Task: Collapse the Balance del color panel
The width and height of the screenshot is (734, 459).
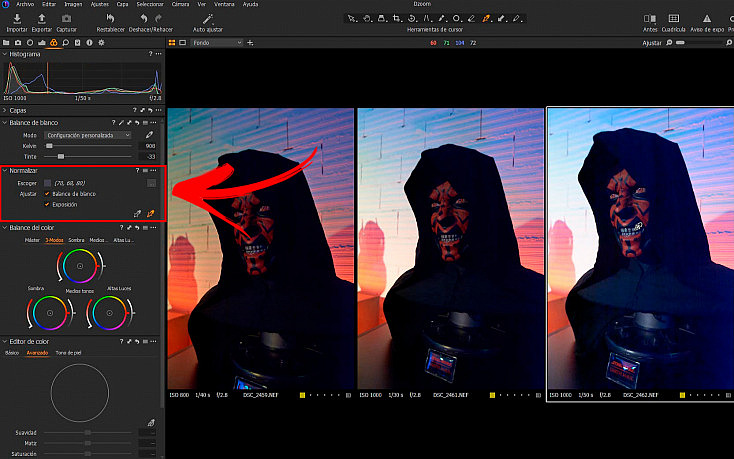Action: point(5,228)
